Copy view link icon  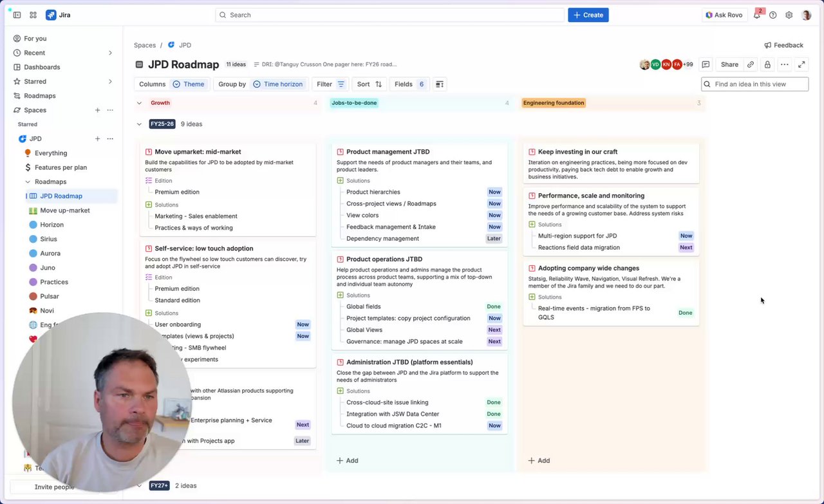point(750,64)
